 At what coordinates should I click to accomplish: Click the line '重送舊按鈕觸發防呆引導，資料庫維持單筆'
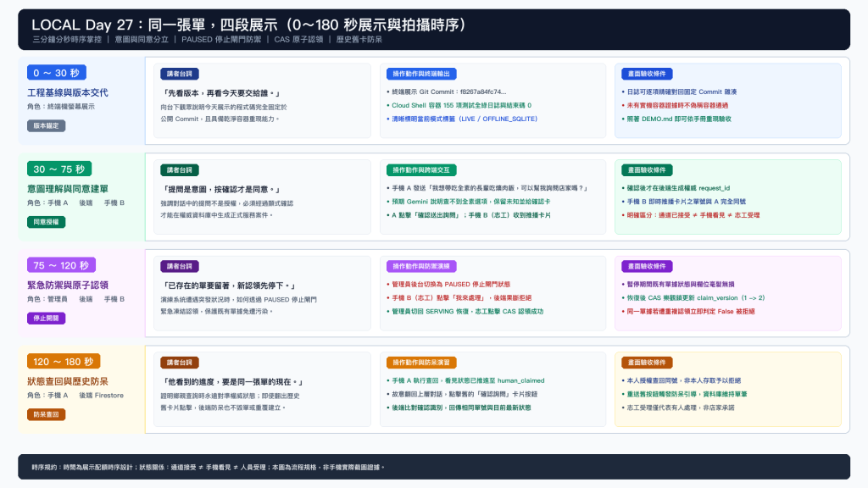684,394
